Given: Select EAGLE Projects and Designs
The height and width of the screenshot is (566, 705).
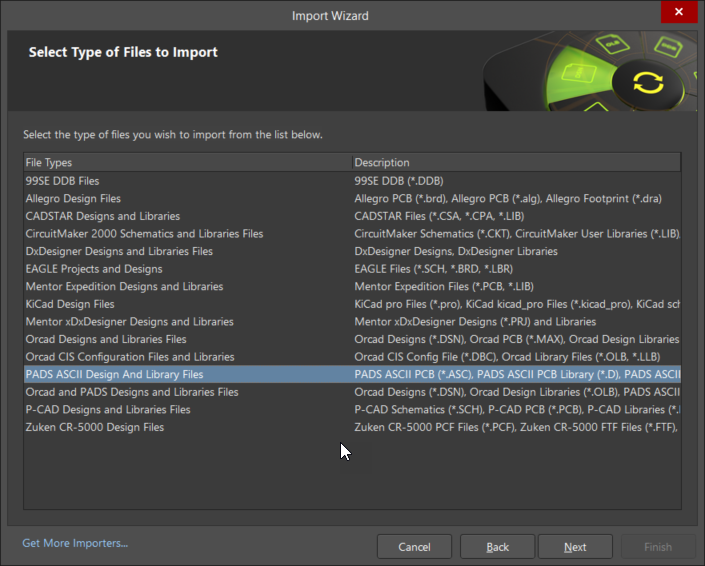Looking at the screenshot, I should tap(94, 269).
